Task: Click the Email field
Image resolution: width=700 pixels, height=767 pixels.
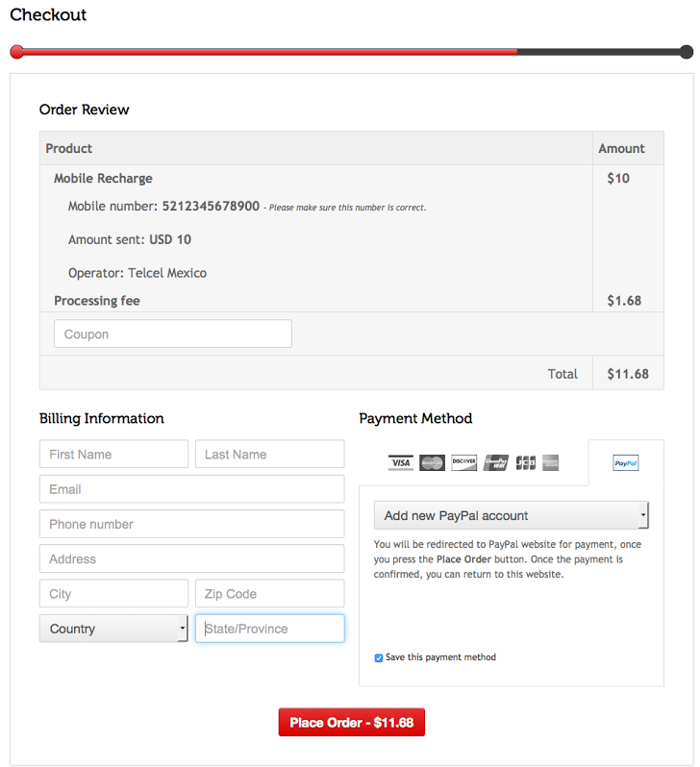Action: tap(192, 488)
